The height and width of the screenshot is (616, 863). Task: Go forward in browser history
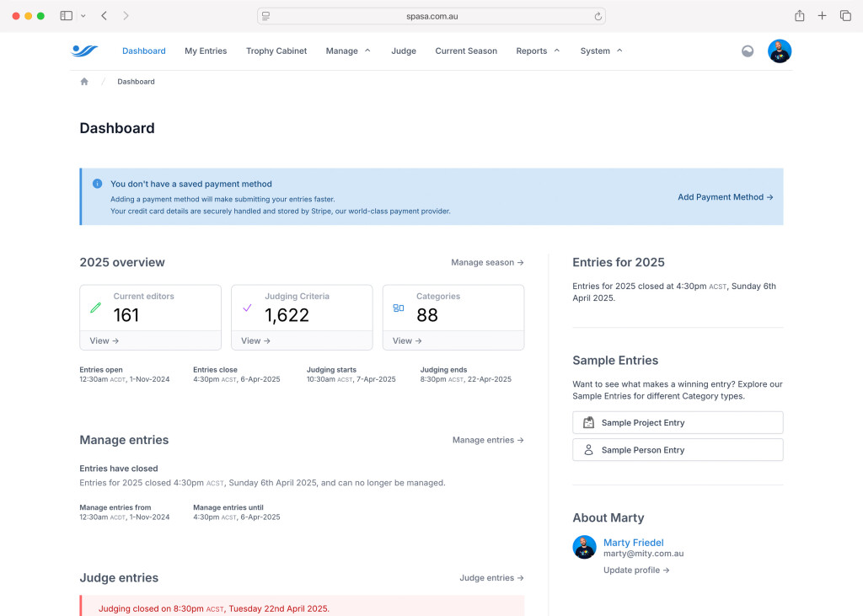coord(126,16)
